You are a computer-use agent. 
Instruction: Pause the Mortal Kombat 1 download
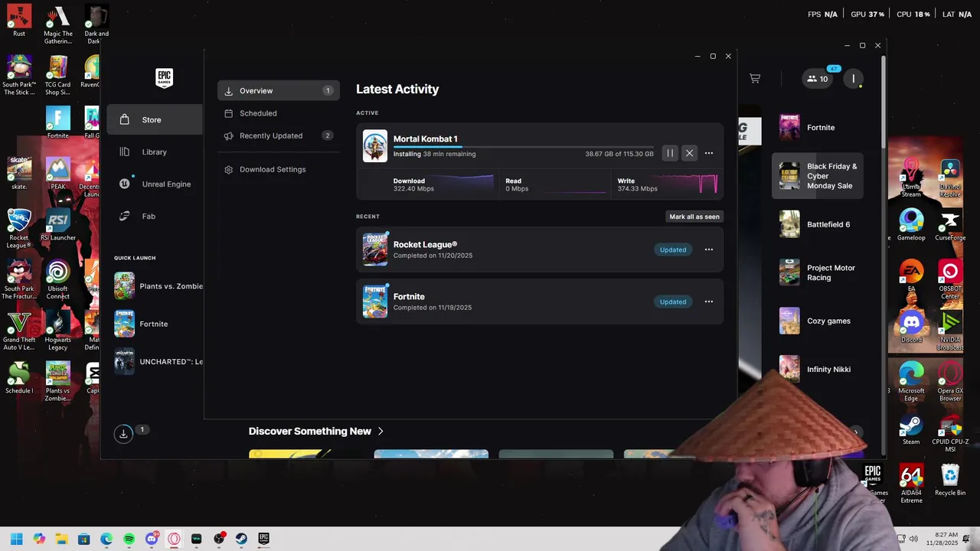coord(670,153)
